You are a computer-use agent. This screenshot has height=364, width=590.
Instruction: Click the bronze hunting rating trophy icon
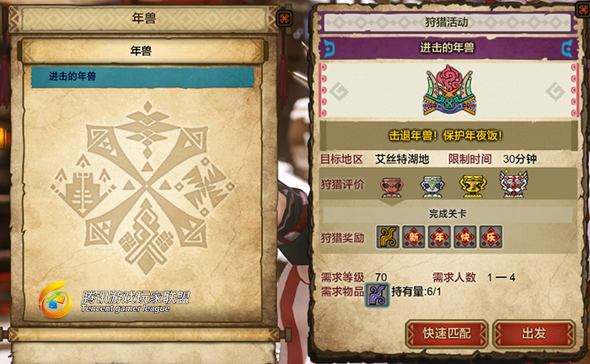[x=392, y=187]
